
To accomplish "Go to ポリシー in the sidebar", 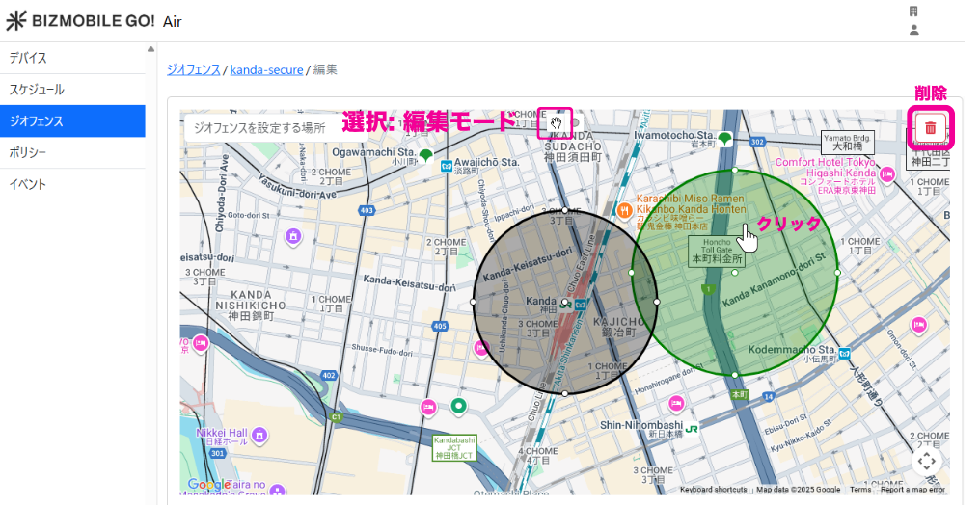I will pyautogui.click(x=72, y=152).
